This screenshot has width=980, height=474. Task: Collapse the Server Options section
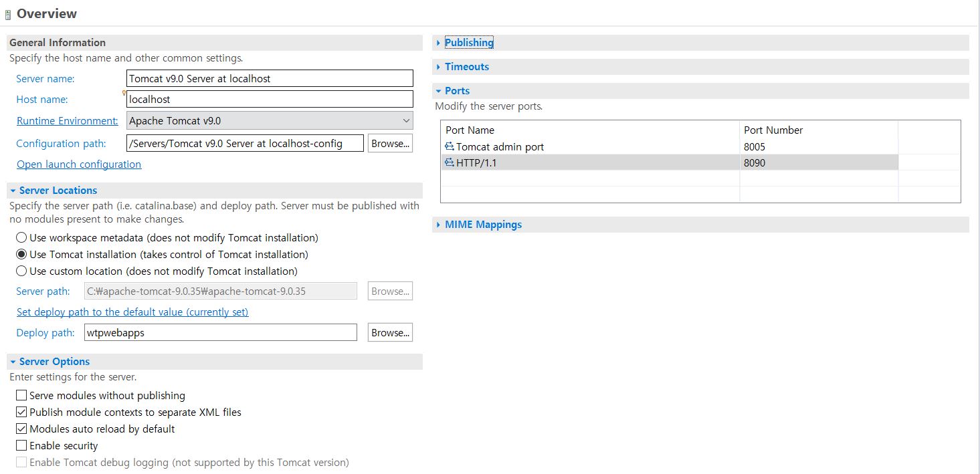click(x=13, y=362)
